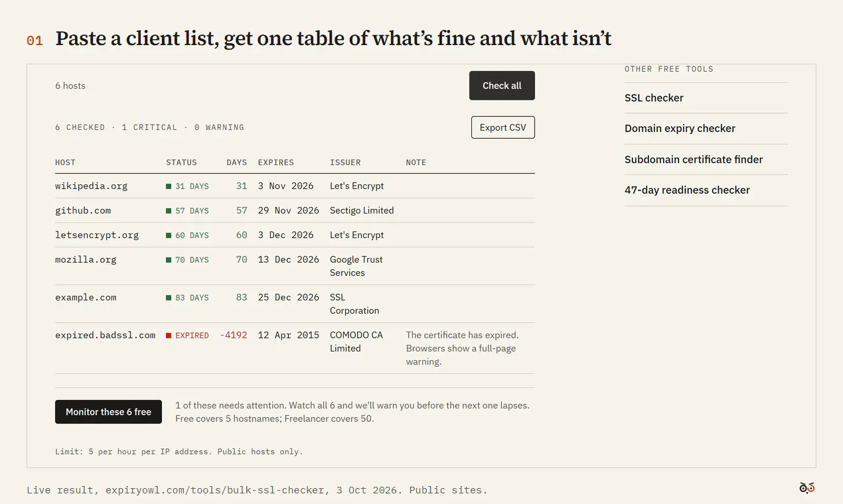The height and width of the screenshot is (504, 843).
Task: Open Domain expiry checker link
Action: [x=680, y=129]
